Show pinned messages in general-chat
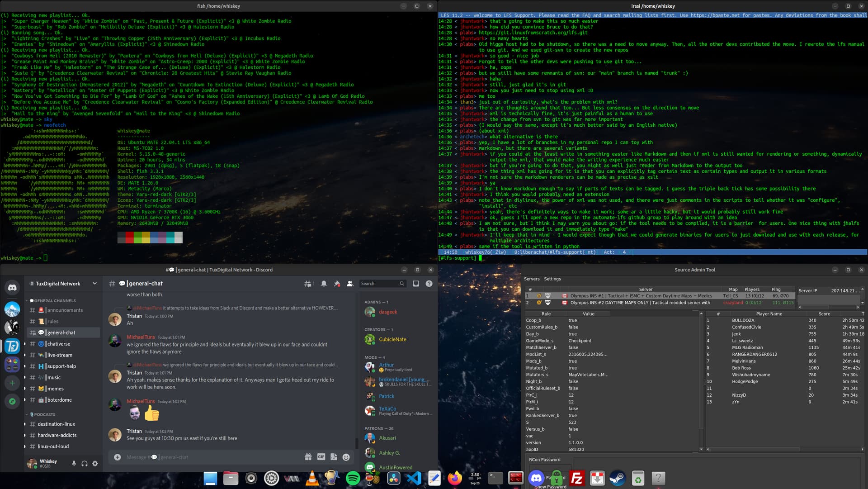868x489 pixels. tap(337, 284)
